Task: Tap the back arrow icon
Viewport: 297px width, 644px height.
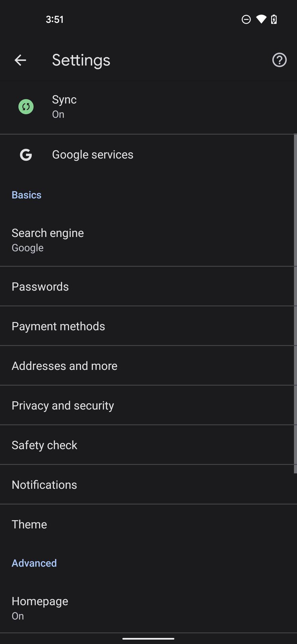Action: coord(20,60)
